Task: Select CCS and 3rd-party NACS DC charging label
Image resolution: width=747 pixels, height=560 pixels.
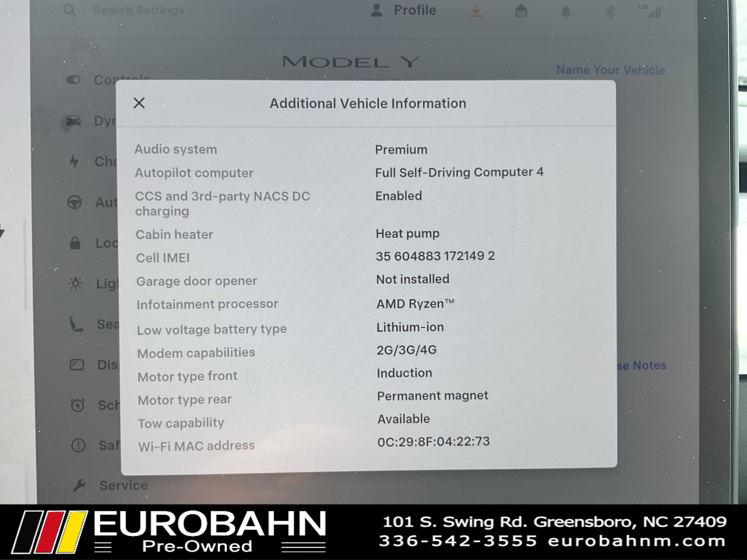Action: coord(222,204)
